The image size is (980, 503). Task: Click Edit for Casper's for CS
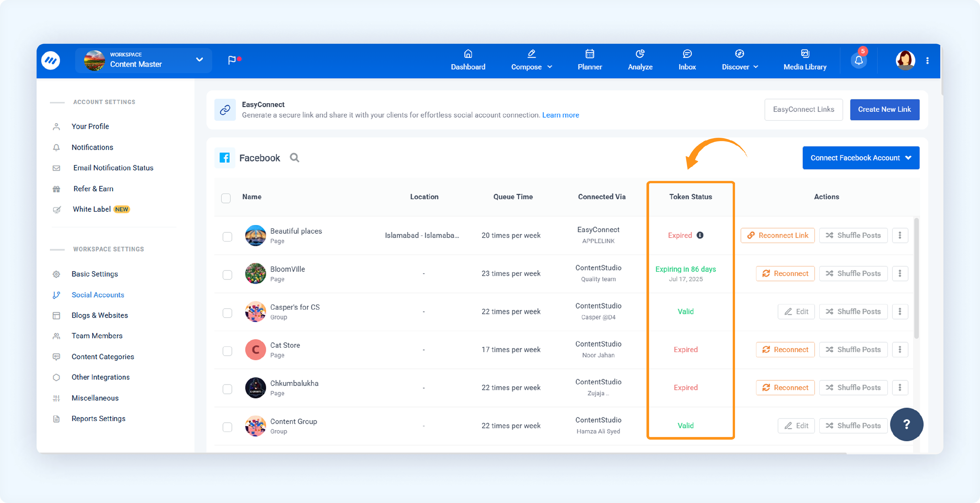coord(796,311)
